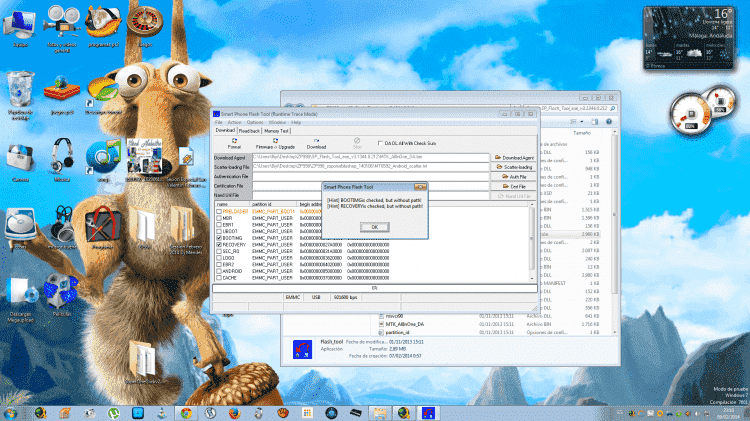Viewport: 750px width, 421px height.
Task: Click the Camera desktop icon
Action: [20, 162]
